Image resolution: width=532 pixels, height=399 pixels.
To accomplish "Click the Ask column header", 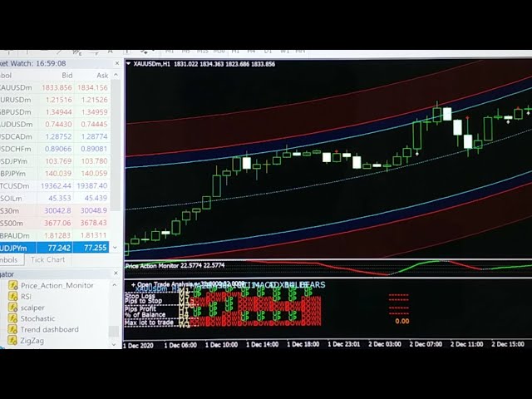I will click(101, 75).
